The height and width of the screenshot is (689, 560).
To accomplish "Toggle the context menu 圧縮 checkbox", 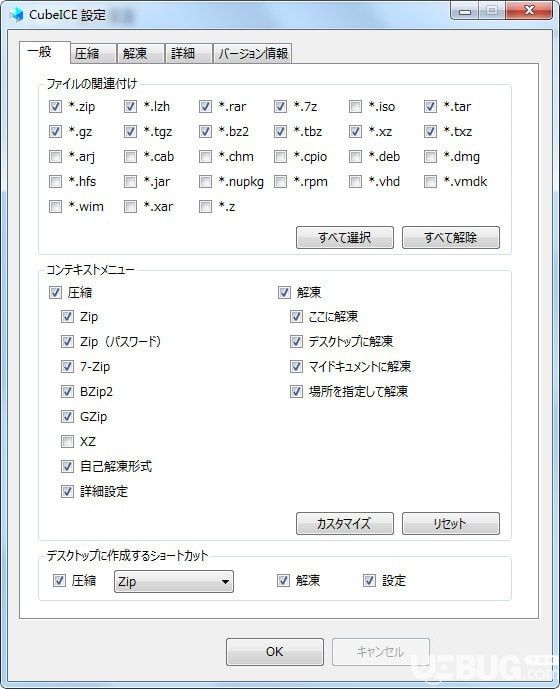I will click(x=55, y=293).
